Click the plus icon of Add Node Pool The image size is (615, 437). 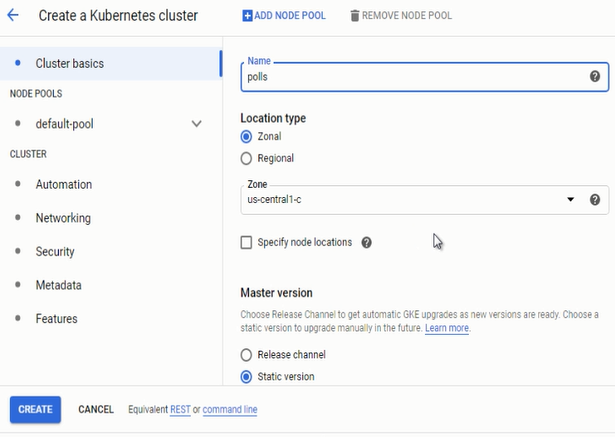(x=247, y=16)
